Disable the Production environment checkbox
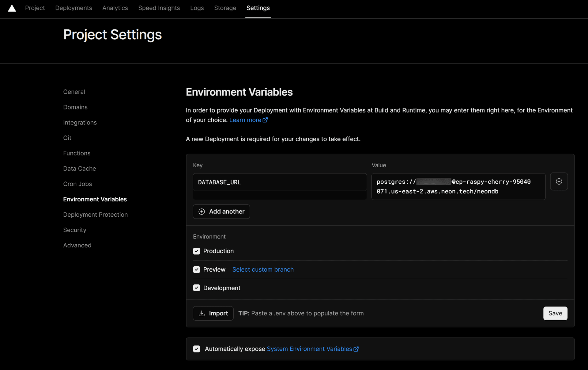588x370 pixels. [196, 251]
